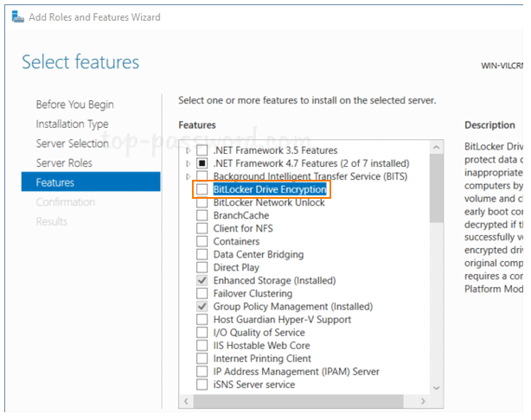Expand the .NET Framework 3.5 Features node

[x=189, y=150]
